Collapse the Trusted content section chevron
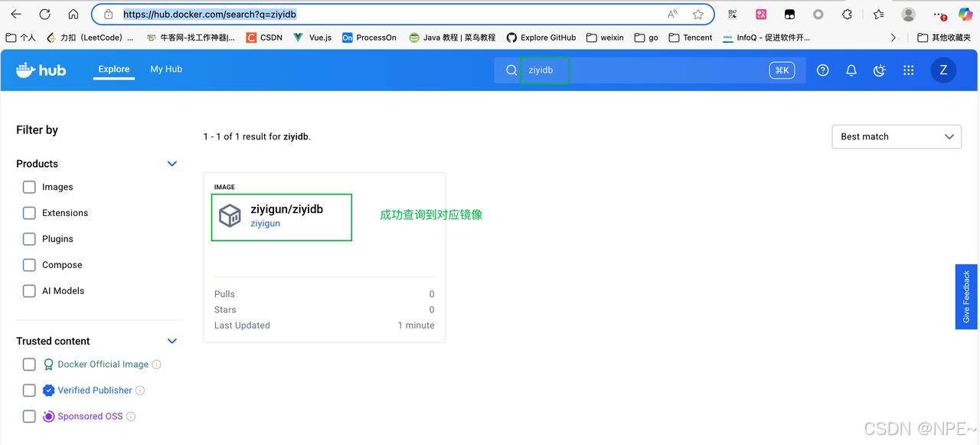Screen dimensions: 980x445 [172, 342]
